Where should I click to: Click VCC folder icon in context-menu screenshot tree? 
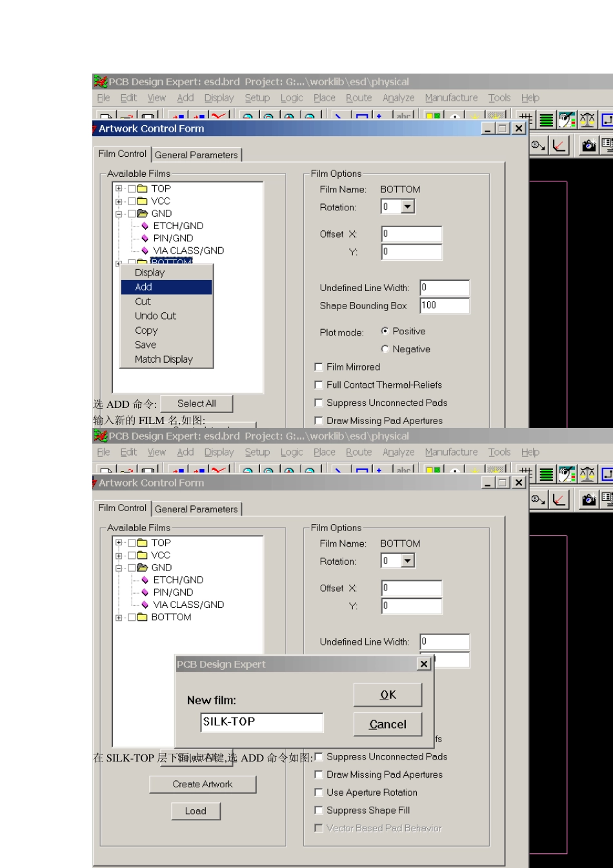142,201
